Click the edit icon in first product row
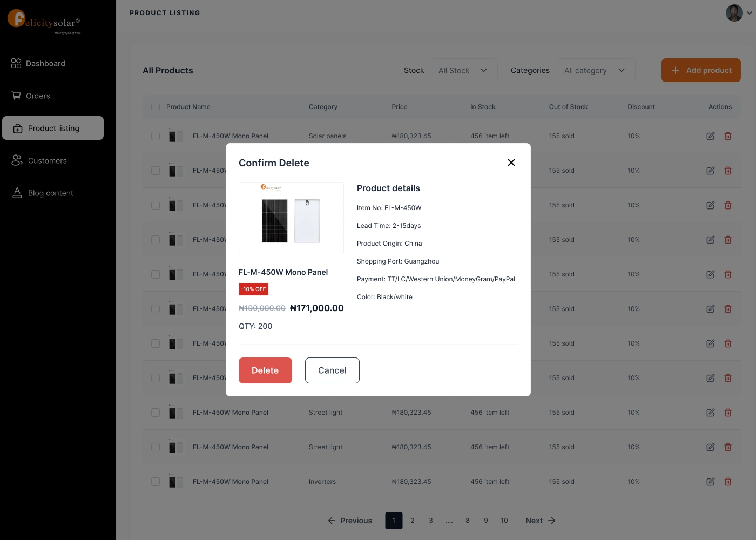 711,136
